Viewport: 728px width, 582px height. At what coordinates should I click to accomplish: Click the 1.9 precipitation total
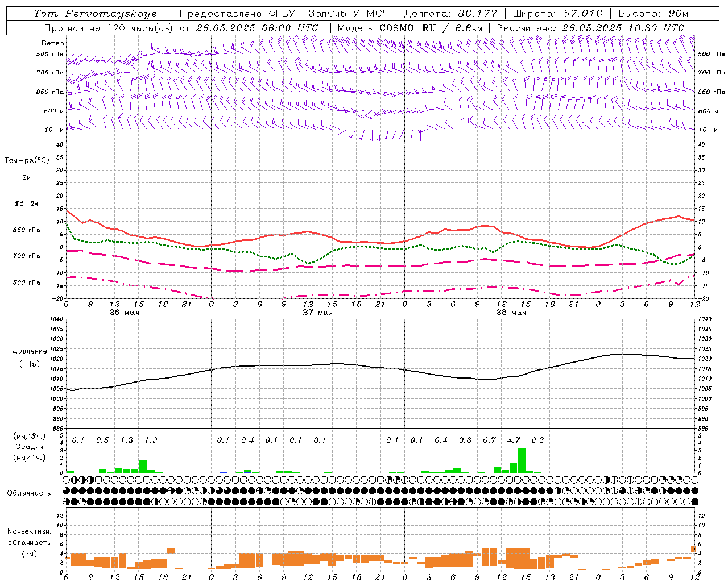(x=151, y=440)
